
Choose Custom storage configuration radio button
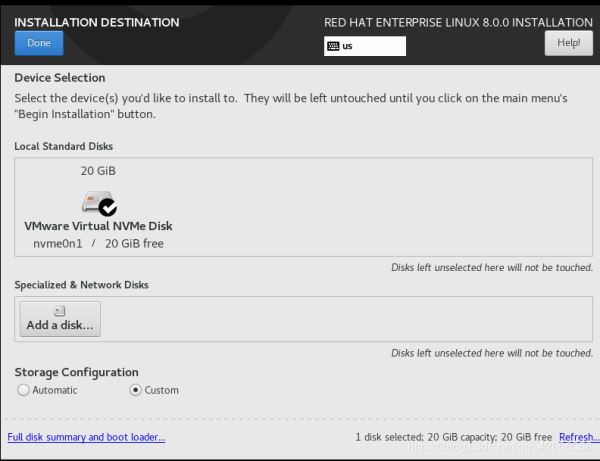(136, 390)
